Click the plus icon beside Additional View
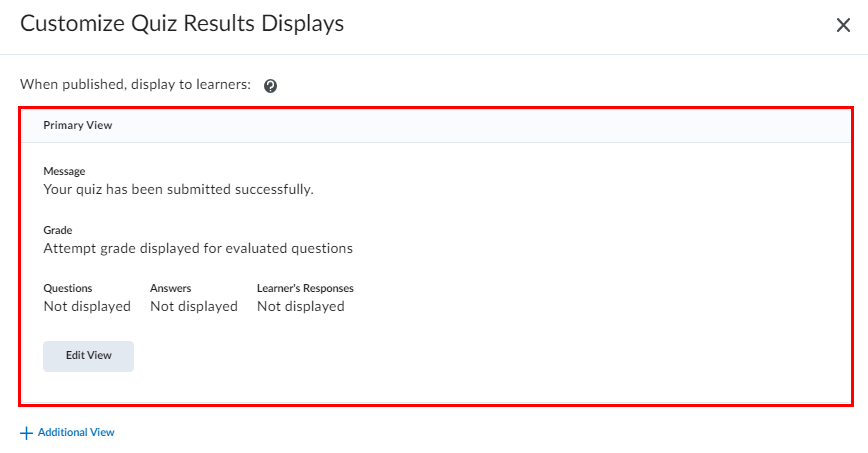Screen dimensions: 868x453 point(26,433)
